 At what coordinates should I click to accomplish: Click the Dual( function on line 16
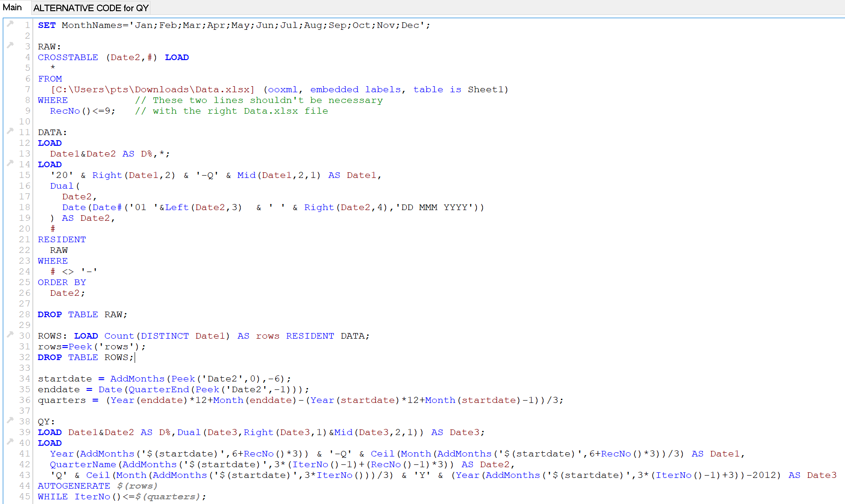coord(65,186)
